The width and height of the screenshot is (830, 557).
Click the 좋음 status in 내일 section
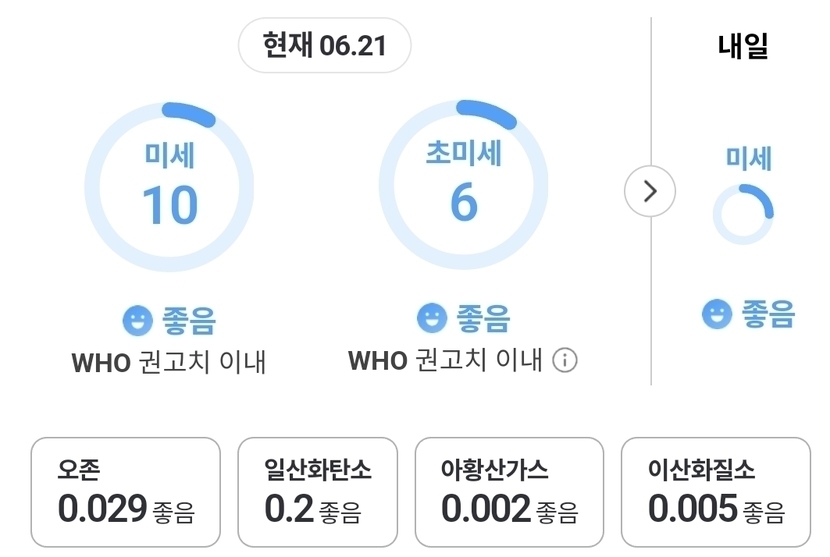(768, 313)
